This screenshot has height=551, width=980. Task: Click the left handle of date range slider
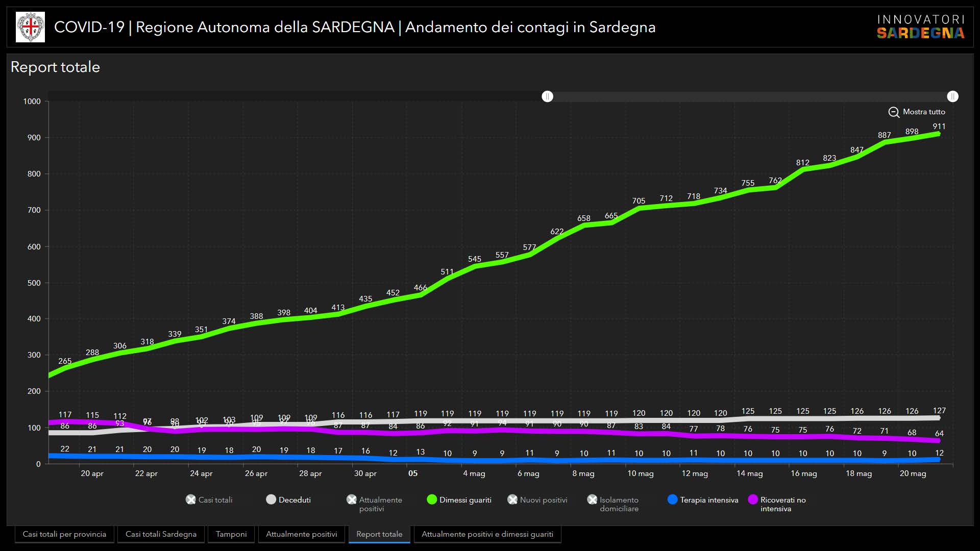[547, 96]
